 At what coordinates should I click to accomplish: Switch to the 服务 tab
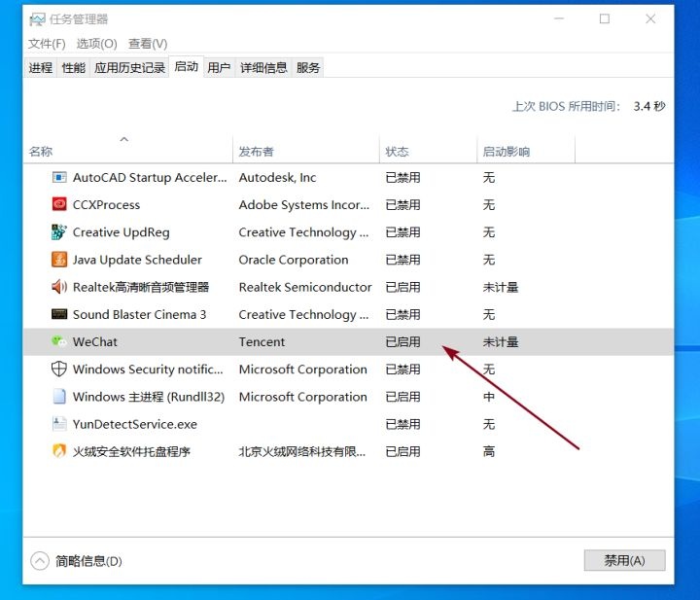(308, 68)
